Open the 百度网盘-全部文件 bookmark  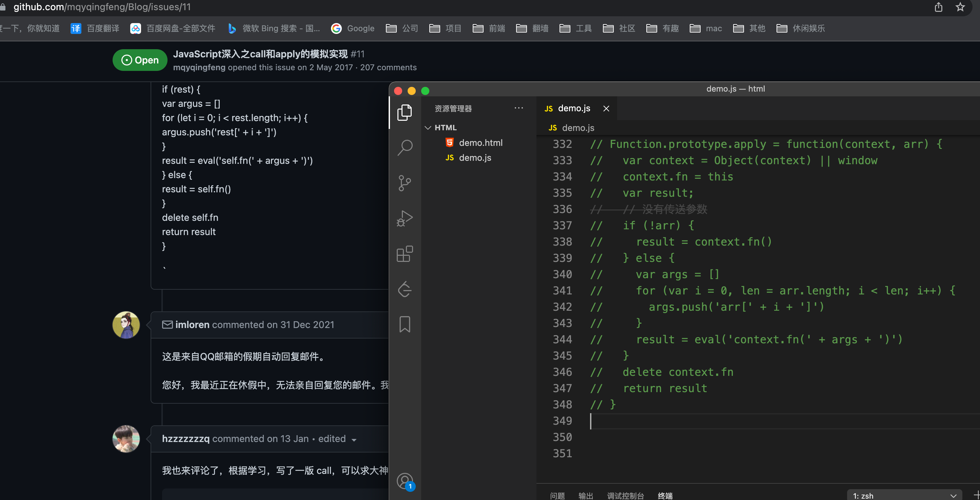point(173,28)
